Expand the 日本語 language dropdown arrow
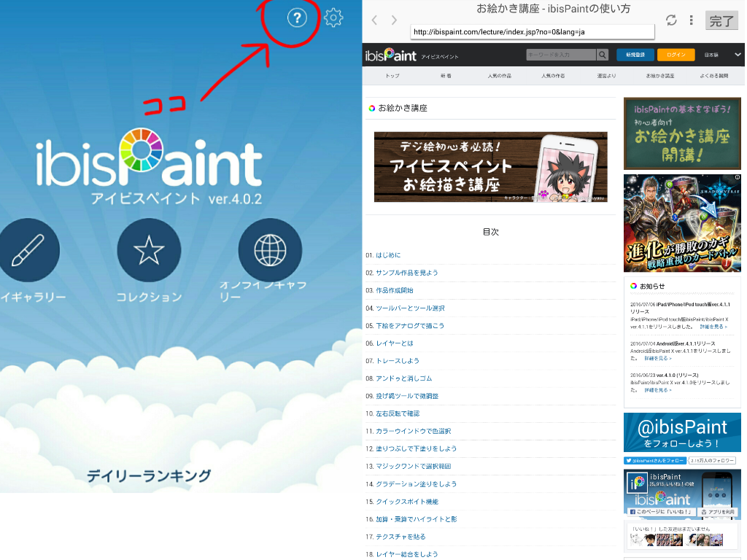747x560 pixels. point(738,55)
